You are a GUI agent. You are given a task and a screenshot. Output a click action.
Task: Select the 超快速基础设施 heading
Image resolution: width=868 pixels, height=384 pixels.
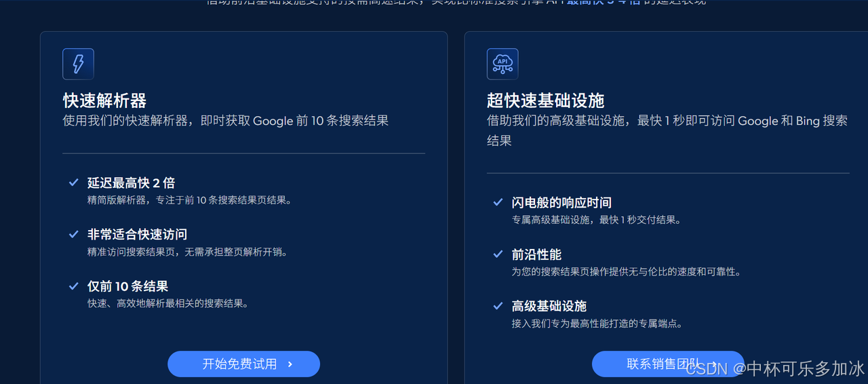click(545, 101)
